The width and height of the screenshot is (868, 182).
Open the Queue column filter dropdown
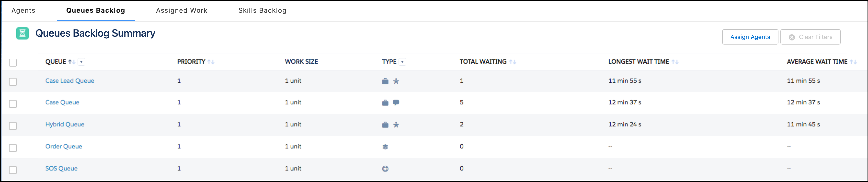(x=82, y=62)
